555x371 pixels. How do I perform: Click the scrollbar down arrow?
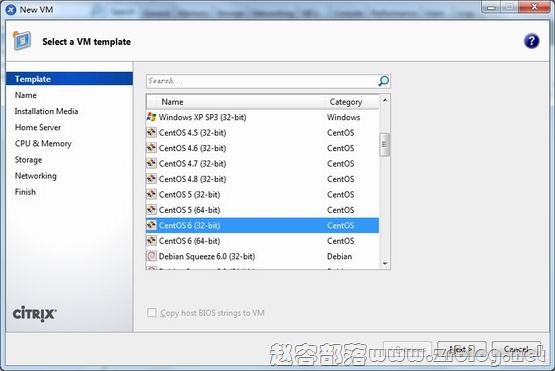pyautogui.click(x=385, y=264)
